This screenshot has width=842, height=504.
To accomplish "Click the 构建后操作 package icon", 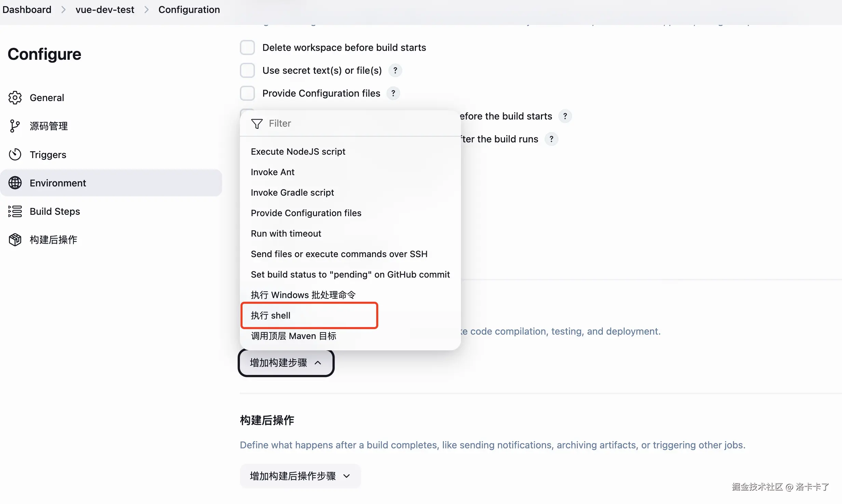I will tap(15, 240).
